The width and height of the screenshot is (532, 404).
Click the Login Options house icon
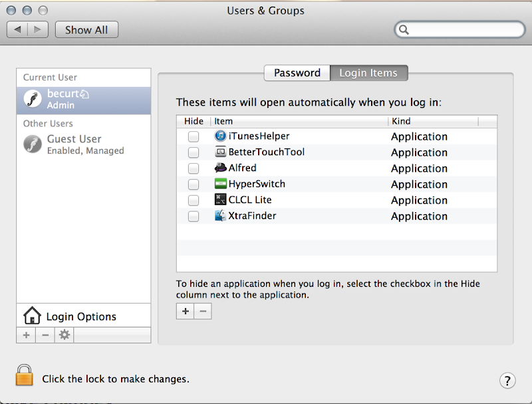point(32,315)
